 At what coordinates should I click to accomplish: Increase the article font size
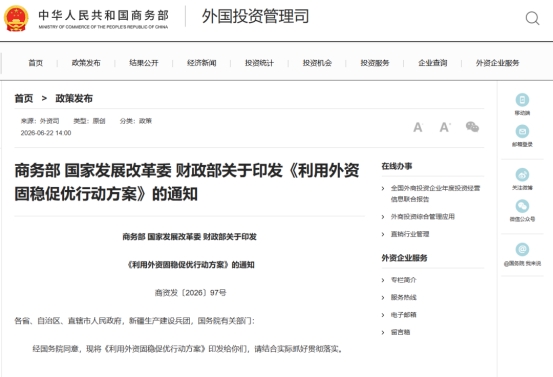click(x=445, y=127)
